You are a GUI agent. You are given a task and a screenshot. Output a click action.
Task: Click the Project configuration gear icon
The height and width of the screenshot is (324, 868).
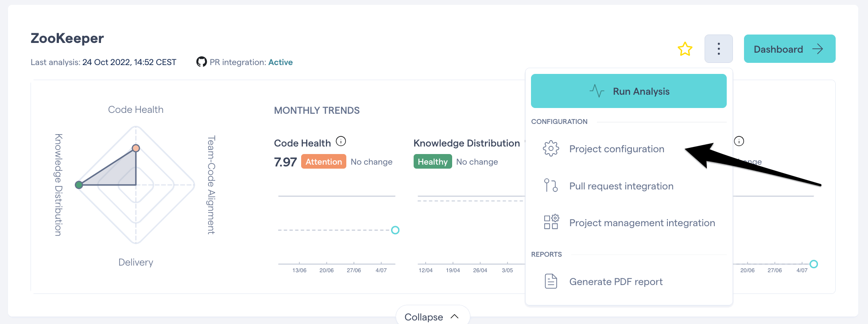551,149
